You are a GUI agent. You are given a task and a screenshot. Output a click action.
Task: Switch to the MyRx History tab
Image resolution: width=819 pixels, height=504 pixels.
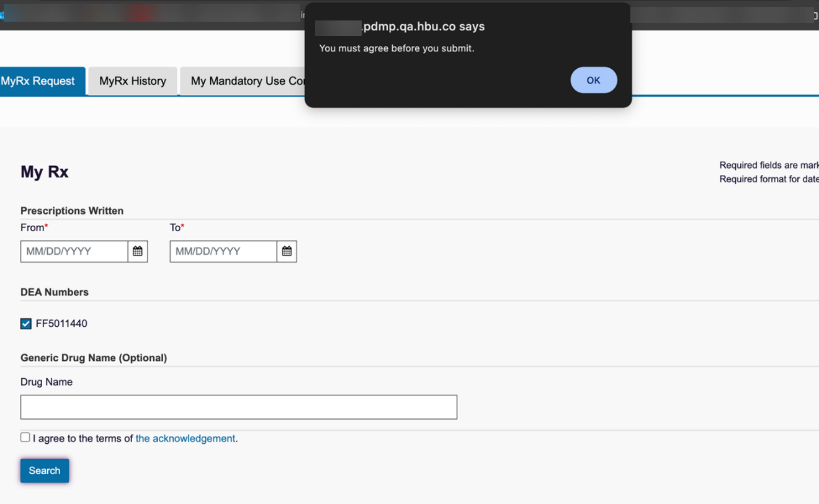[x=132, y=81]
